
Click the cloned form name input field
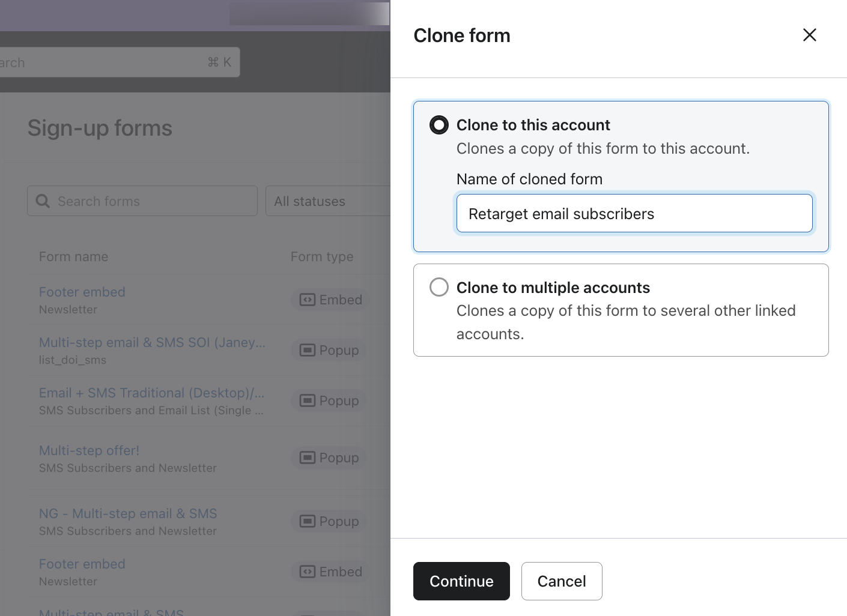pos(634,213)
